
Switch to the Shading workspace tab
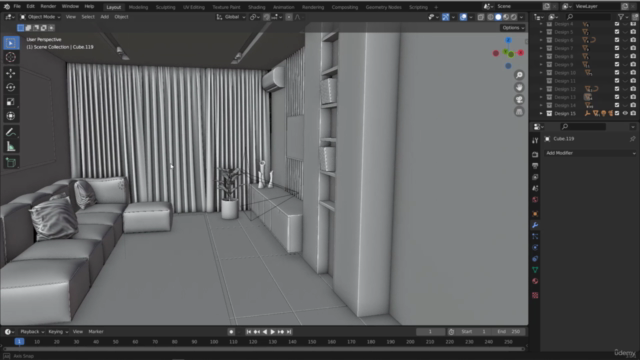pos(257,7)
